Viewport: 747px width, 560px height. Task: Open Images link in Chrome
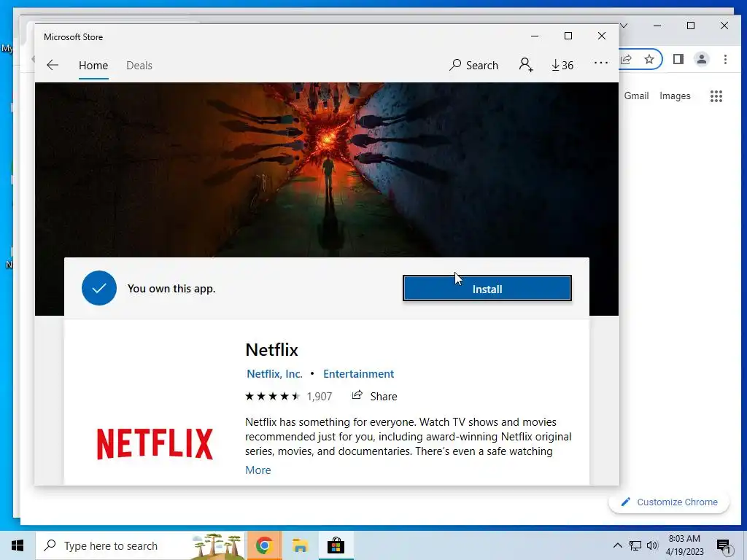[x=675, y=96]
